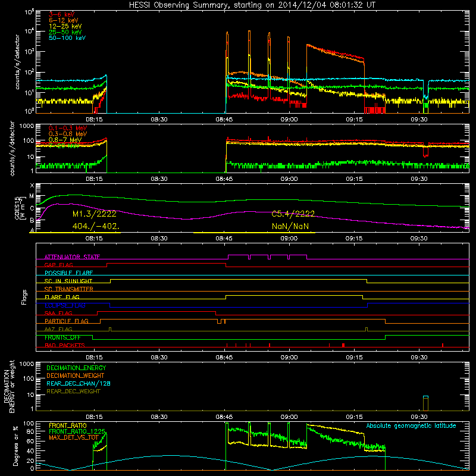Click the HESSI Observing Summary title
The width and height of the screenshot is (476, 476).
pos(252,5)
